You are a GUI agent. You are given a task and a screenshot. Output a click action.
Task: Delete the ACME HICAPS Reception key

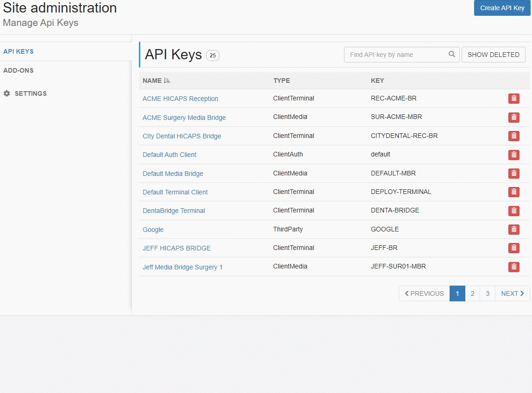pos(513,99)
